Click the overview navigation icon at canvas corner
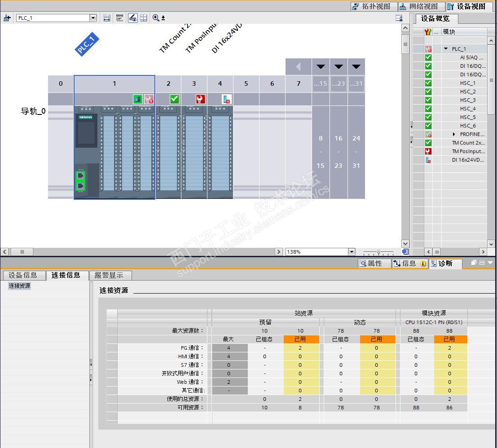This screenshot has height=448, width=497. [405, 251]
